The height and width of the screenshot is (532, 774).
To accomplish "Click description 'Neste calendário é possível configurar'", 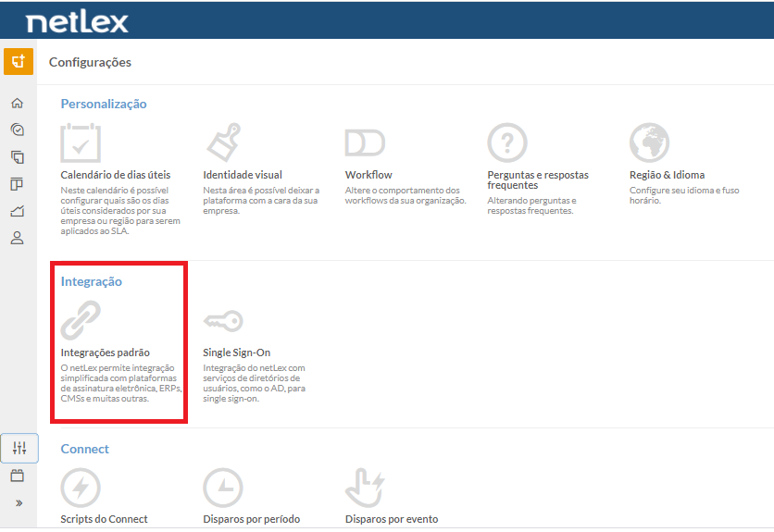I will 120,211.
